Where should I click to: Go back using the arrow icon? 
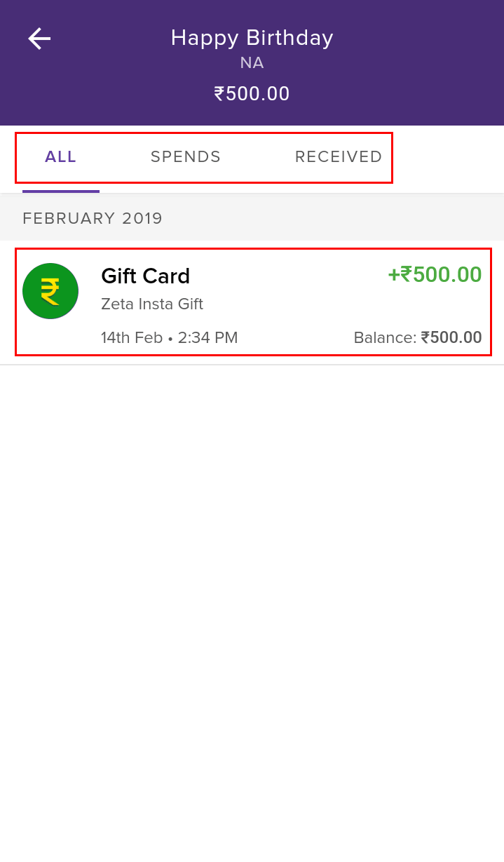point(39,39)
